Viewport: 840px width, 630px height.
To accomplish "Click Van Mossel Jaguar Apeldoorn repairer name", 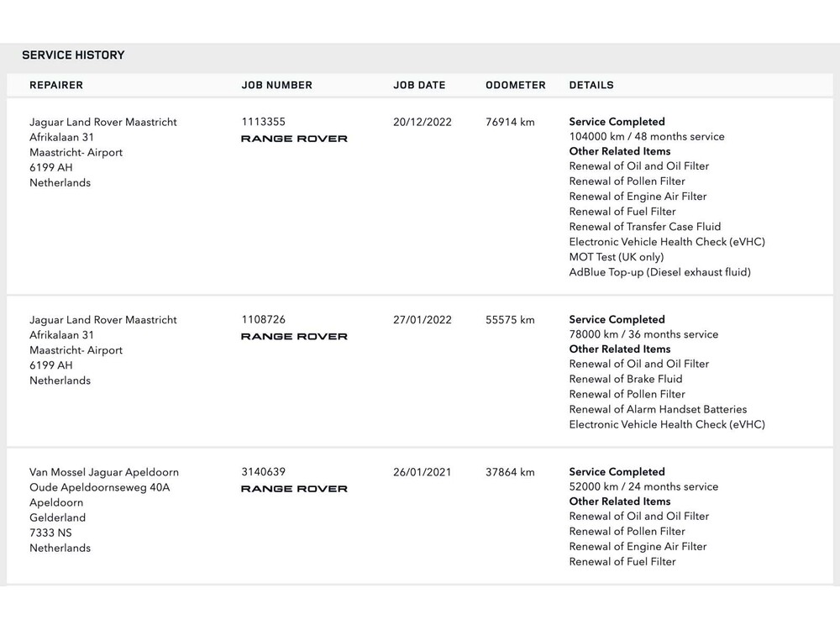I will (x=104, y=472).
